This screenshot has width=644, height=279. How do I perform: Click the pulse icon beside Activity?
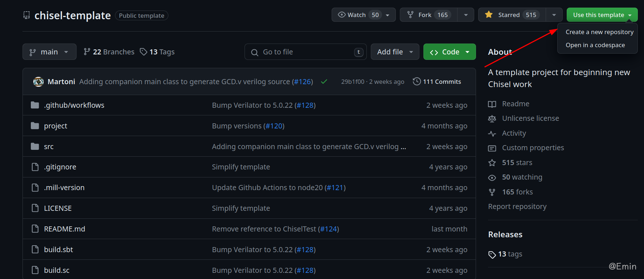pos(492,134)
